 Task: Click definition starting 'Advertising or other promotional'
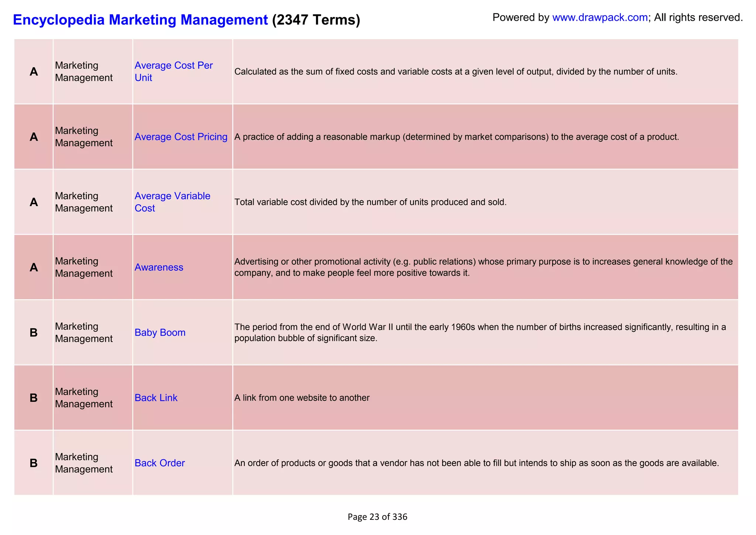484,267
